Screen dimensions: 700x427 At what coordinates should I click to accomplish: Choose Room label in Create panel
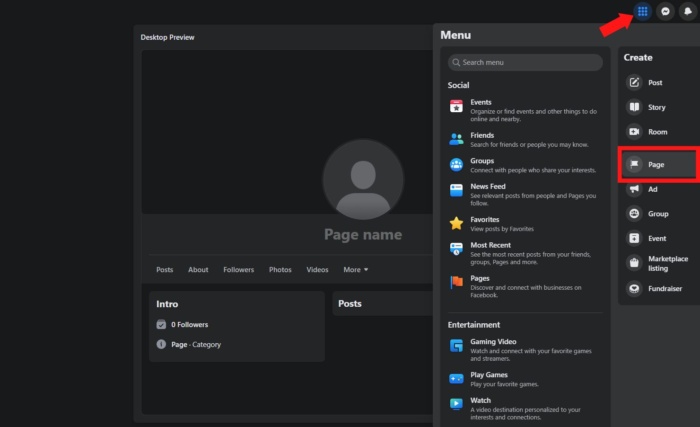658,132
